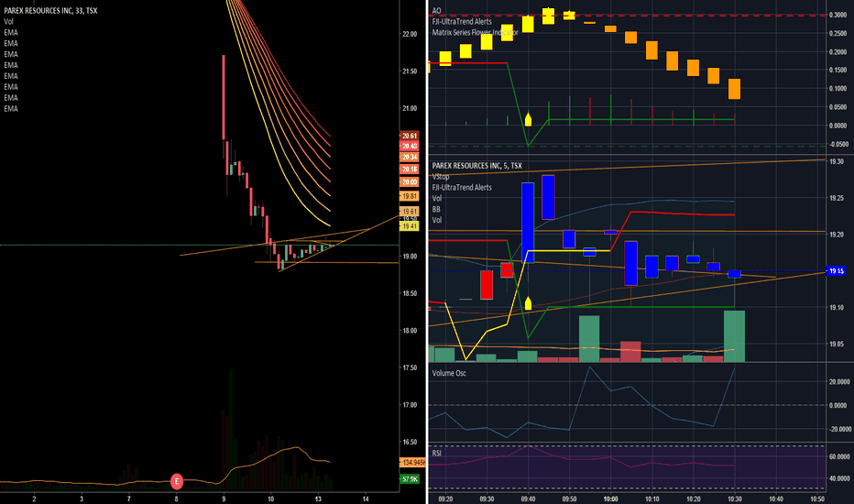Click the 0.3000 AO scale label
The width and height of the screenshot is (854, 504).
(x=838, y=15)
